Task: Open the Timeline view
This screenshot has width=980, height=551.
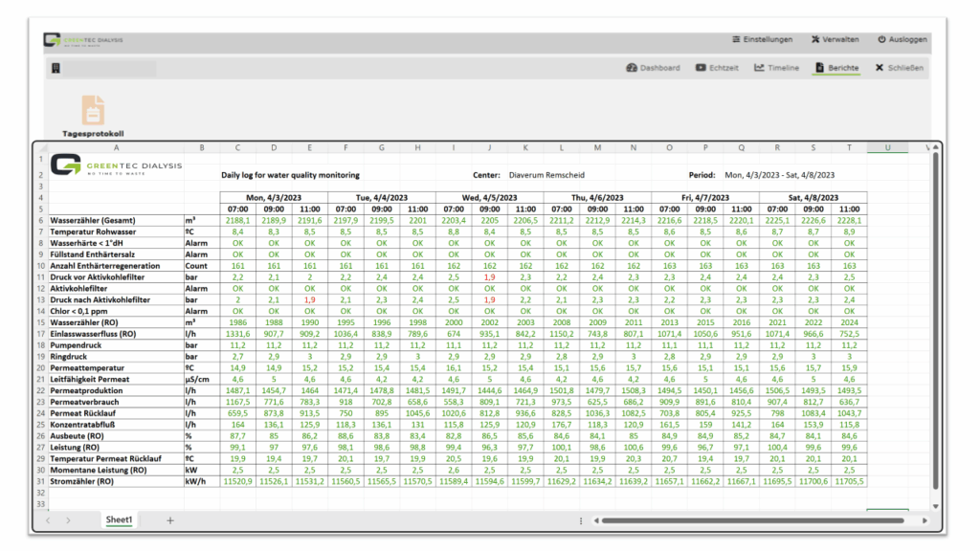Action: click(776, 68)
